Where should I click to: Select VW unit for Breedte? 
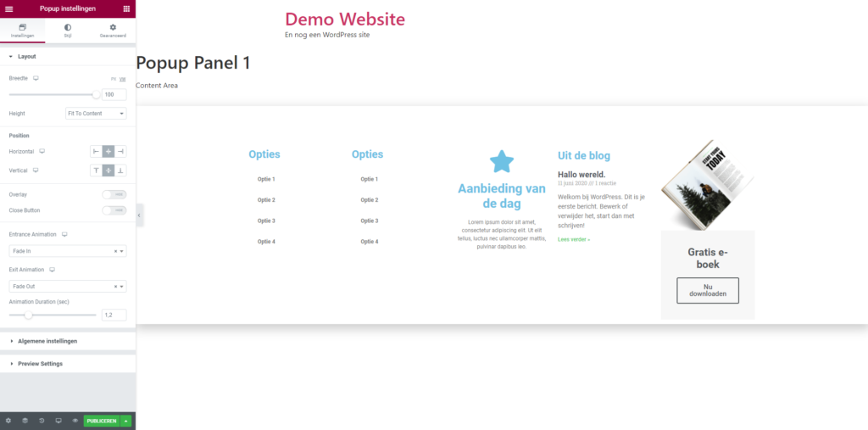click(123, 79)
